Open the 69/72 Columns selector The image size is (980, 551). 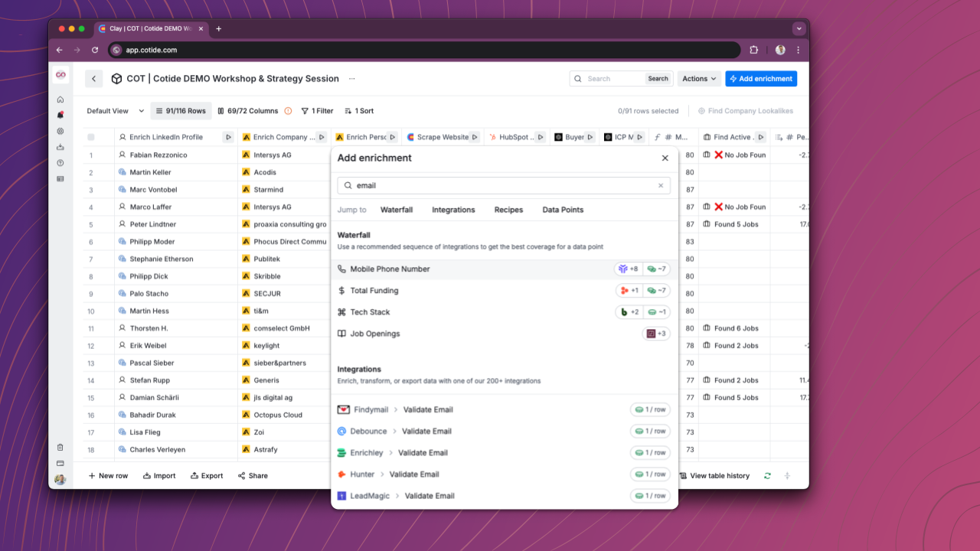[248, 111]
